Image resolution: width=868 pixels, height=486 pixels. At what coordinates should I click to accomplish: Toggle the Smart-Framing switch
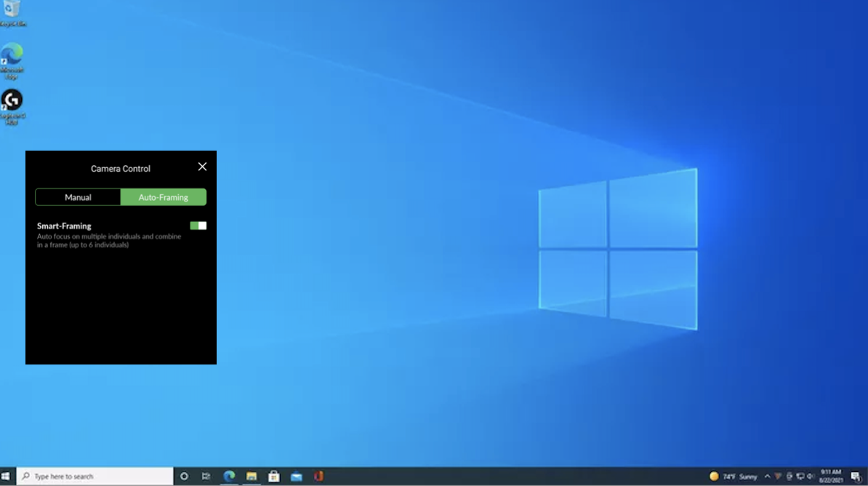point(198,226)
